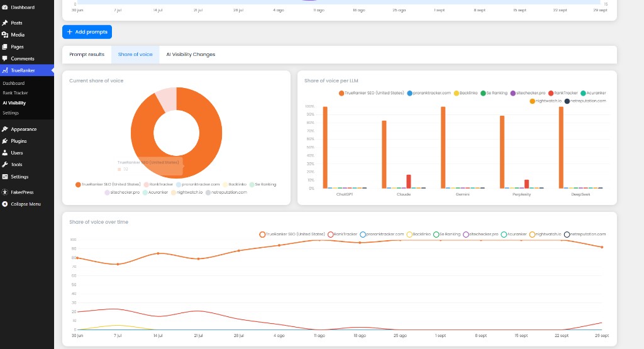
Task: Open Plugins via the plug icon
Action: point(5,141)
